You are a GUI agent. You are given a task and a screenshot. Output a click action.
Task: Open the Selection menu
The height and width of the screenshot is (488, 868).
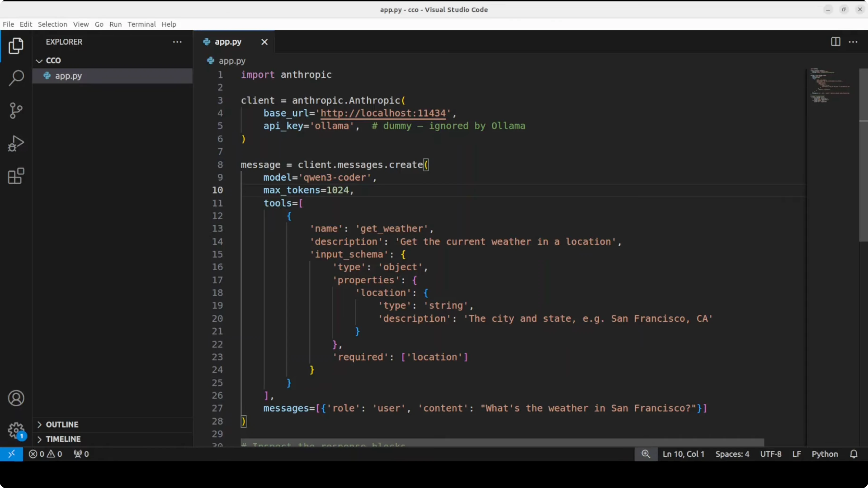coord(52,24)
